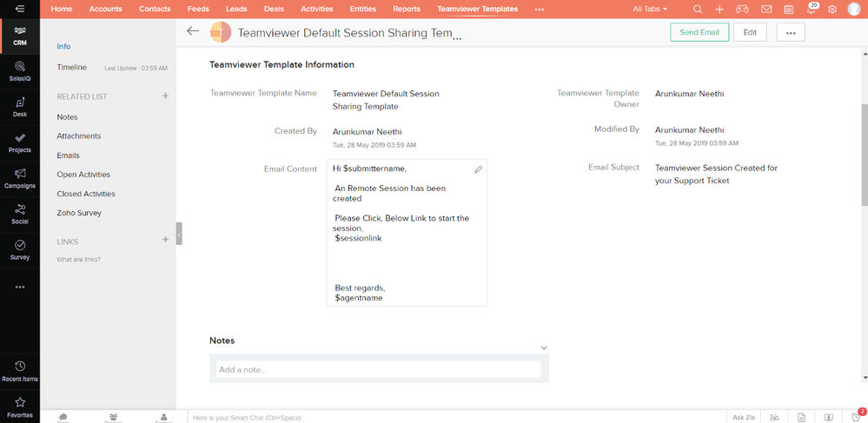The width and height of the screenshot is (868, 423).
Task: Open the Feeds tab
Action: coord(198,9)
